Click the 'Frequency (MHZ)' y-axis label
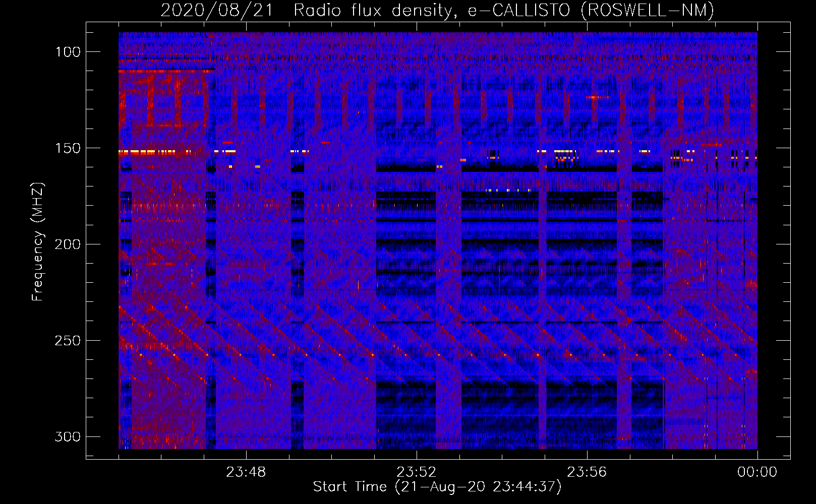The width and height of the screenshot is (816, 504). click(x=38, y=241)
